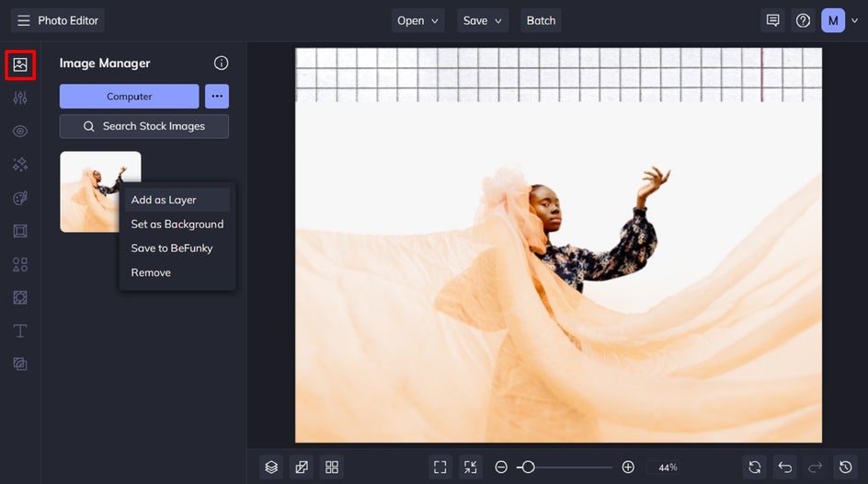Open the Edit adjustments sliders tool
This screenshot has width=868, height=484.
coord(20,98)
